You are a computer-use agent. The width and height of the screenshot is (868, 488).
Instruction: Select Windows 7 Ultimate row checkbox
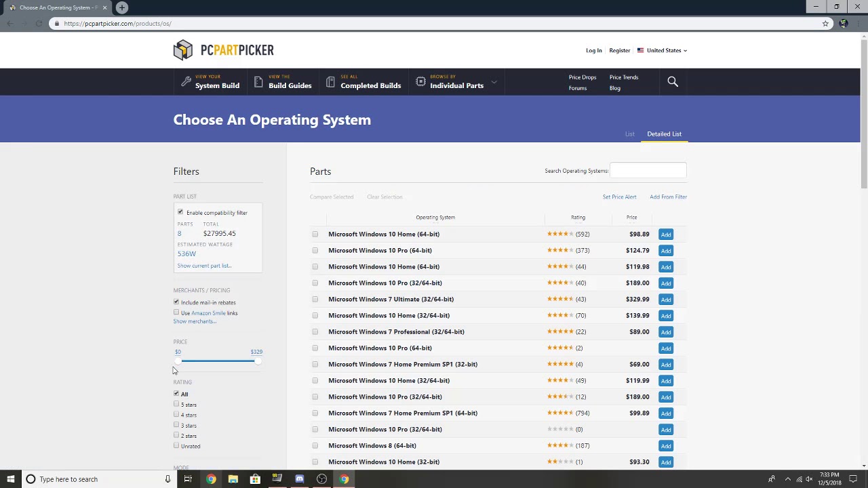click(315, 299)
